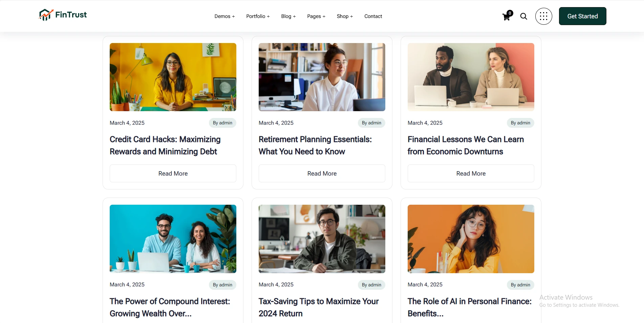Expand the Demos dropdown menu
Viewport: 644px width, 323px height.
coord(224,16)
